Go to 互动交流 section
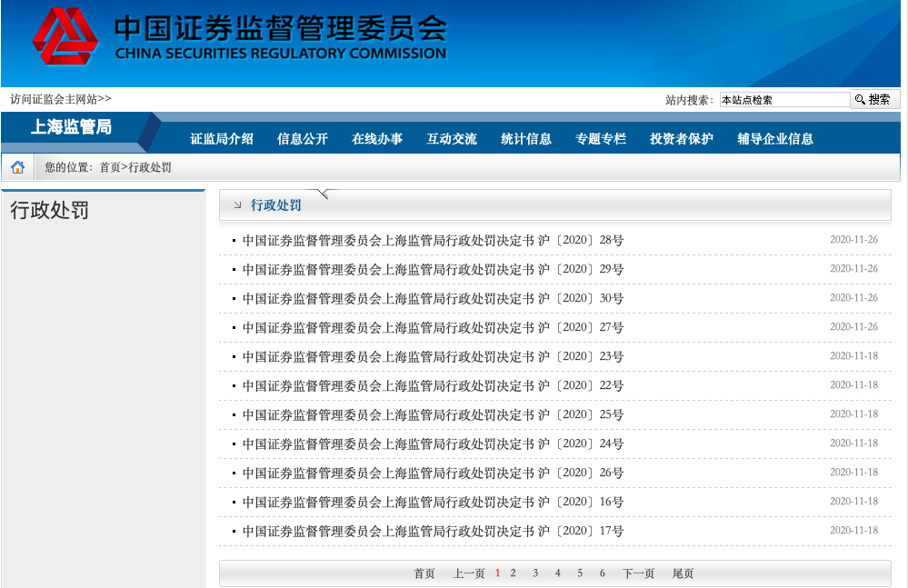Viewport: 908px width, 588px height. [x=452, y=139]
